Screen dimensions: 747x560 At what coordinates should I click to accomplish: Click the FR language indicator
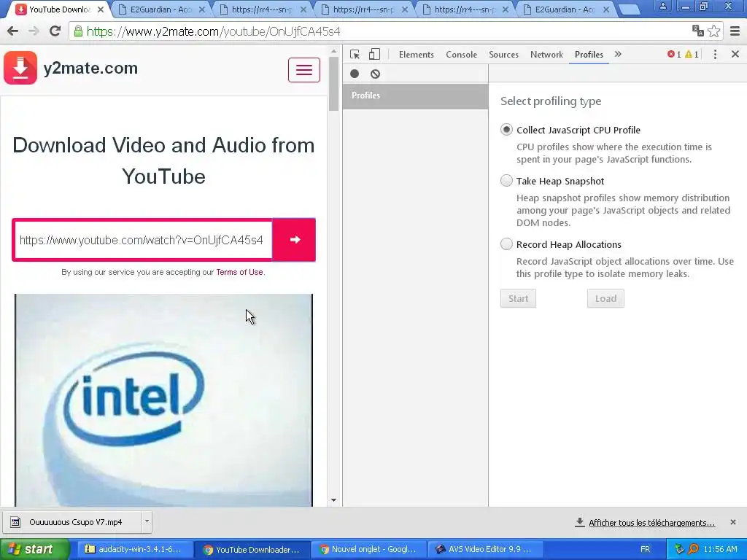point(645,549)
